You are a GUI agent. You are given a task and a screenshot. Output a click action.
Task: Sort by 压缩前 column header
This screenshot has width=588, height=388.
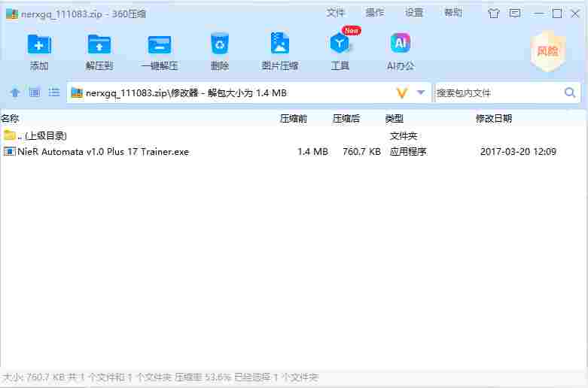pyautogui.click(x=294, y=119)
